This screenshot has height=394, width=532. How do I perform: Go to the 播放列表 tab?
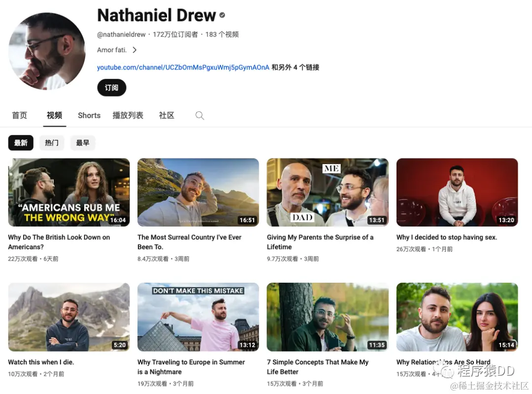point(128,115)
